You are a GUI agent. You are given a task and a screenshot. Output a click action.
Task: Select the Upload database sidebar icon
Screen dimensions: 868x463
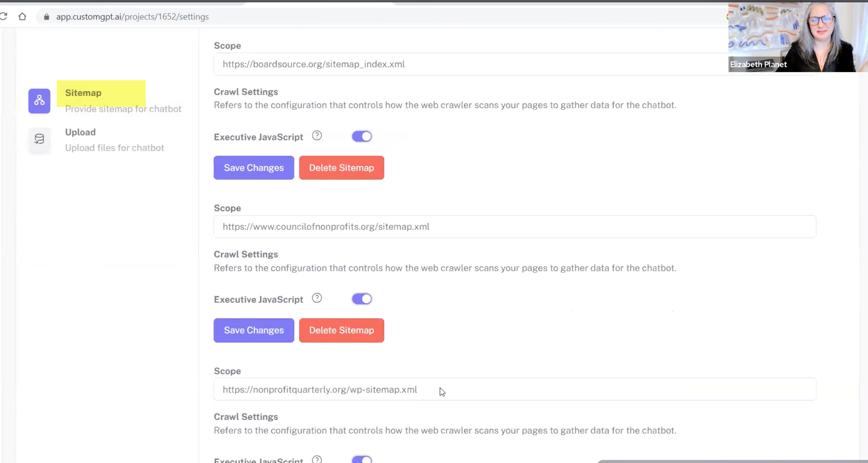pos(39,140)
